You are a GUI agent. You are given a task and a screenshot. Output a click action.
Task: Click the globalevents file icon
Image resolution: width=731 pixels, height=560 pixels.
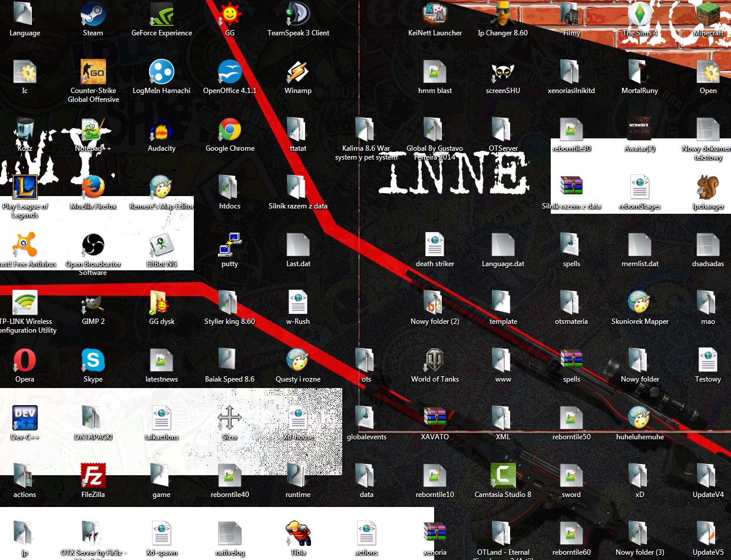[x=366, y=418]
